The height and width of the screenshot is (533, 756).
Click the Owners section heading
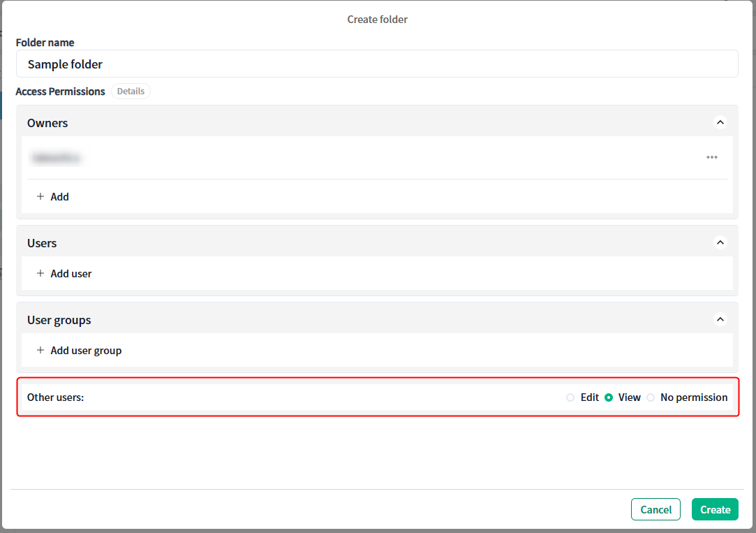[x=47, y=123]
